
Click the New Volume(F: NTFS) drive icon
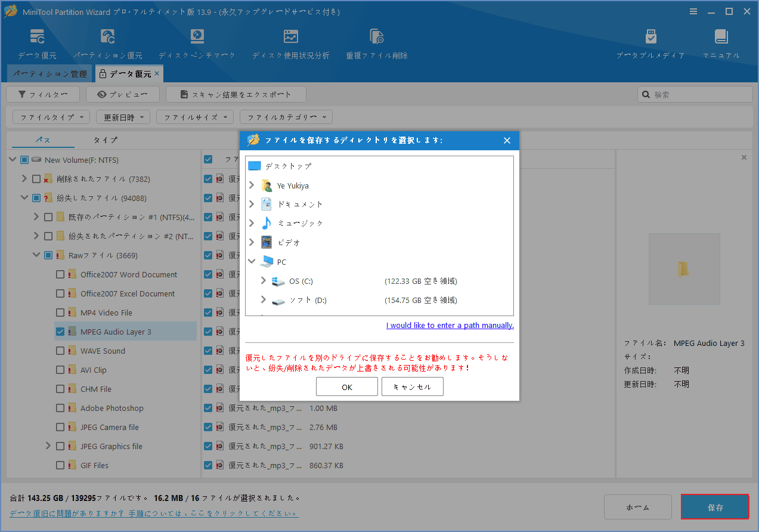36,160
